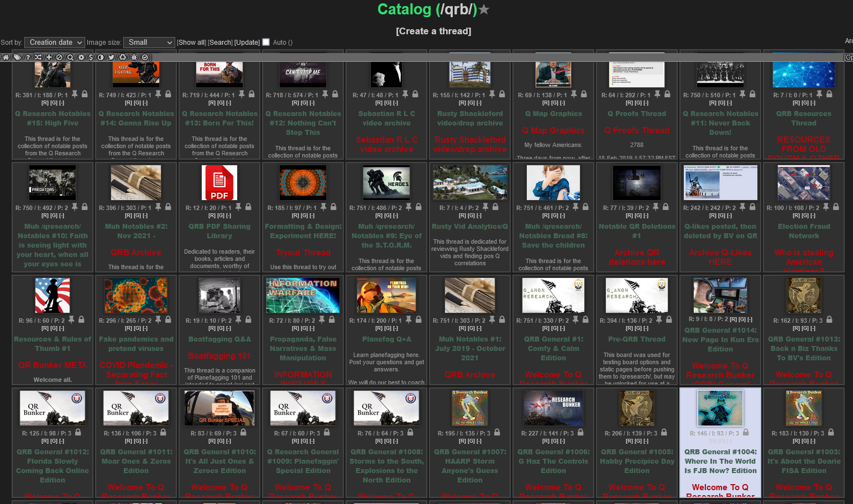Open the KEEP FIGHTING thumbnail of Notables #14

(x=136, y=75)
